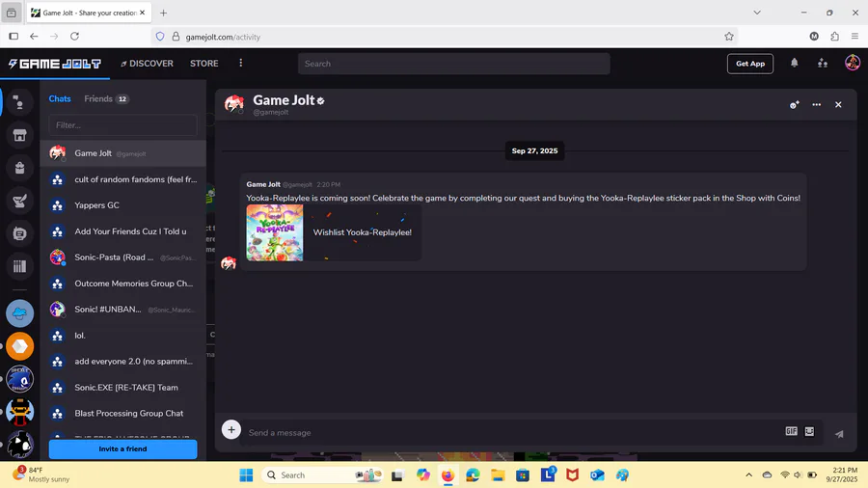Open the Yappers GC chat

coord(122,205)
